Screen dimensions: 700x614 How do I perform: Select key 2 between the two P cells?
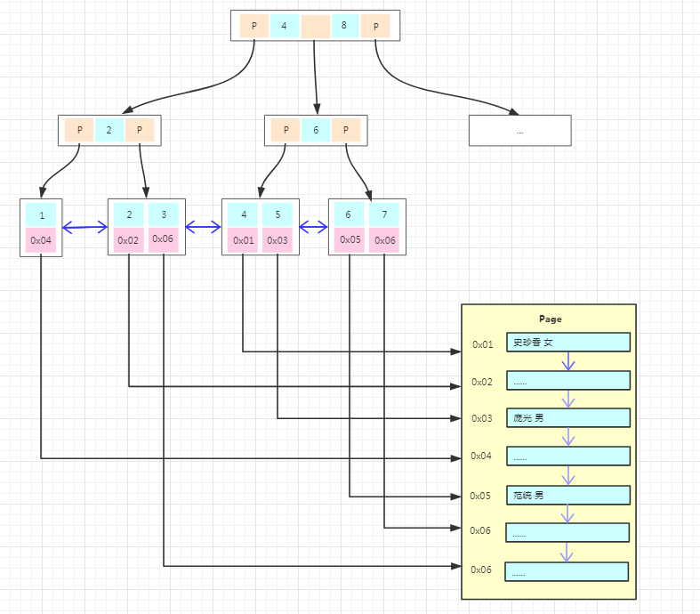point(109,130)
